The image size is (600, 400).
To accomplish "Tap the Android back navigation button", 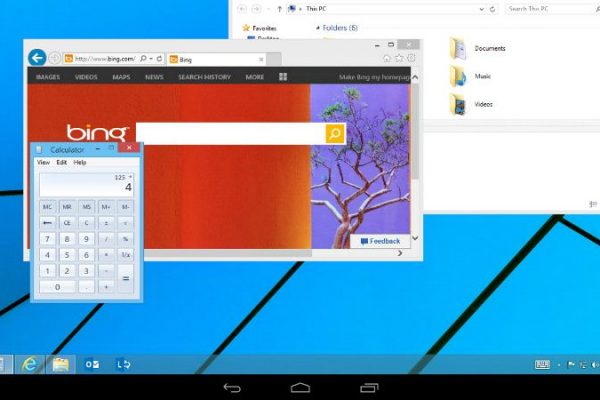I will (x=232, y=388).
